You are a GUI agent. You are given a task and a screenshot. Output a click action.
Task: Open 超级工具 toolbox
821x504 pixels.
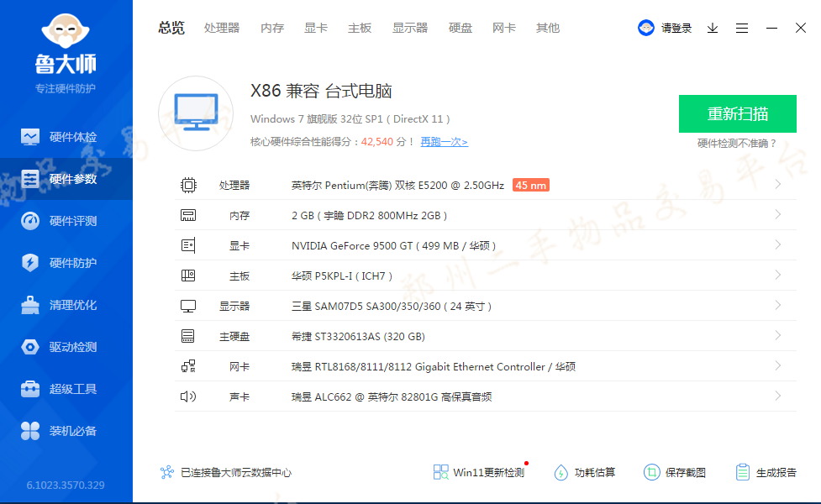tap(66, 389)
